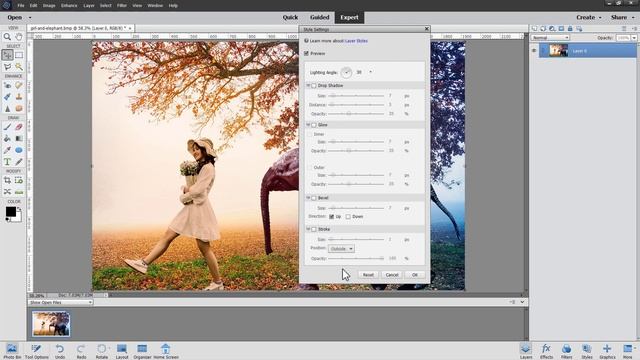Enable the Outer glow checkbox

tap(310, 168)
